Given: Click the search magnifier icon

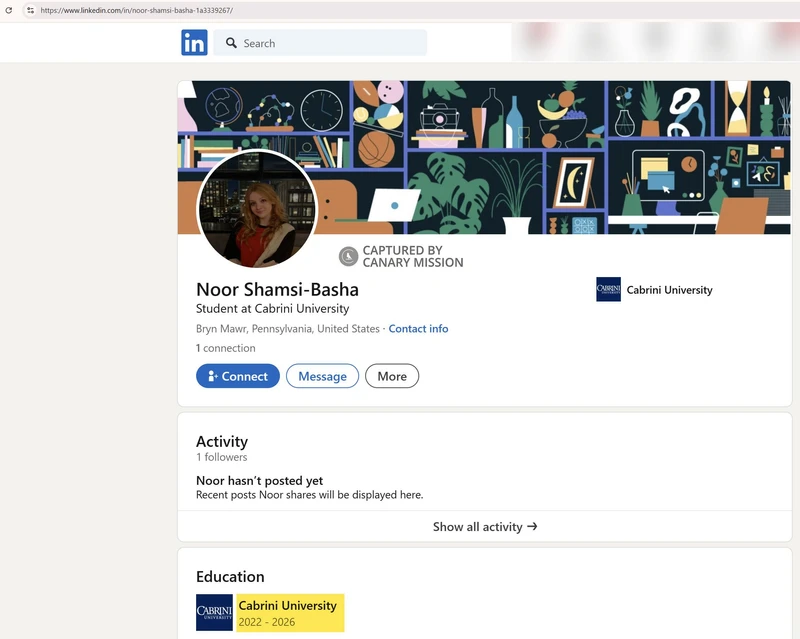Looking at the screenshot, I should (x=231, y=43).
